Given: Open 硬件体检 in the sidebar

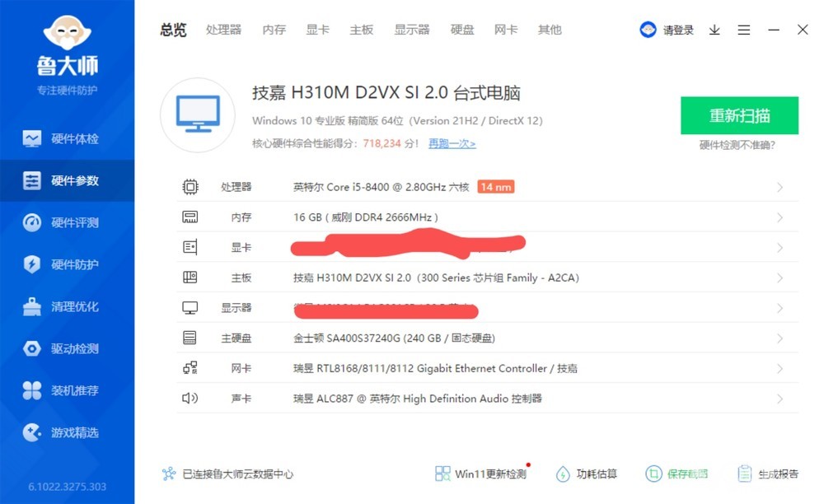Looking at the screenshot, I should (66, 138).
